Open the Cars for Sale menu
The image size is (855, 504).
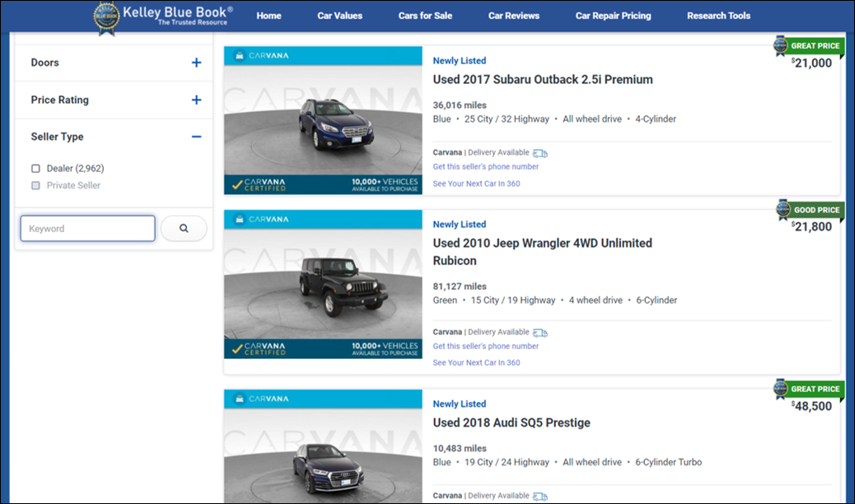425,16
